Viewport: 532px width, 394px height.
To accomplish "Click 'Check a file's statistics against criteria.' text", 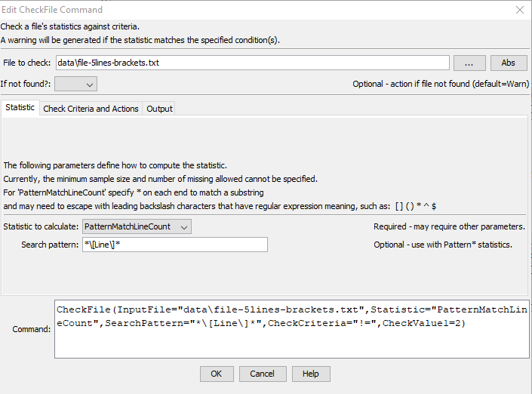I will [x=70, y=26].
